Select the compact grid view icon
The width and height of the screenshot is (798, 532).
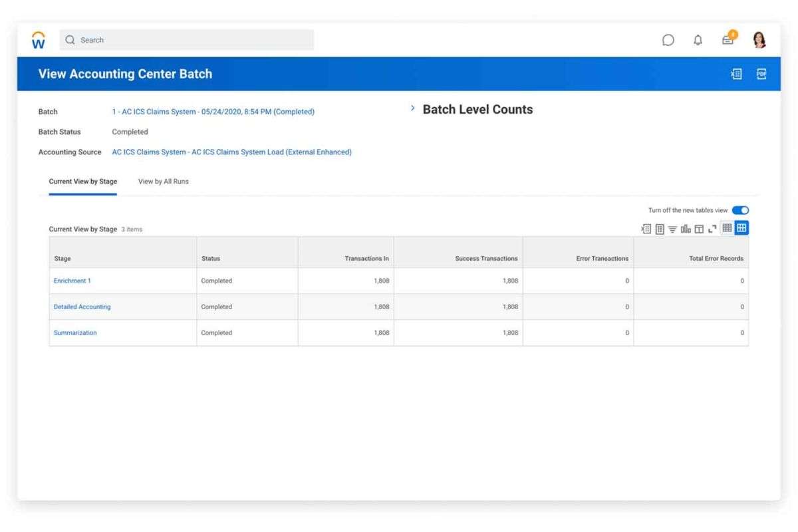728,228
